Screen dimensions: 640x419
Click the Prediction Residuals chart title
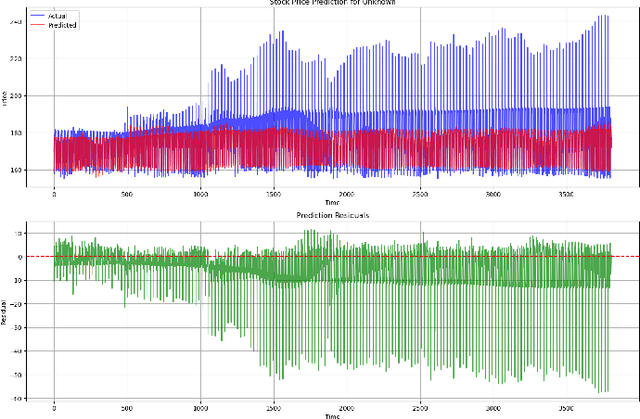click(x=332, y=216)
